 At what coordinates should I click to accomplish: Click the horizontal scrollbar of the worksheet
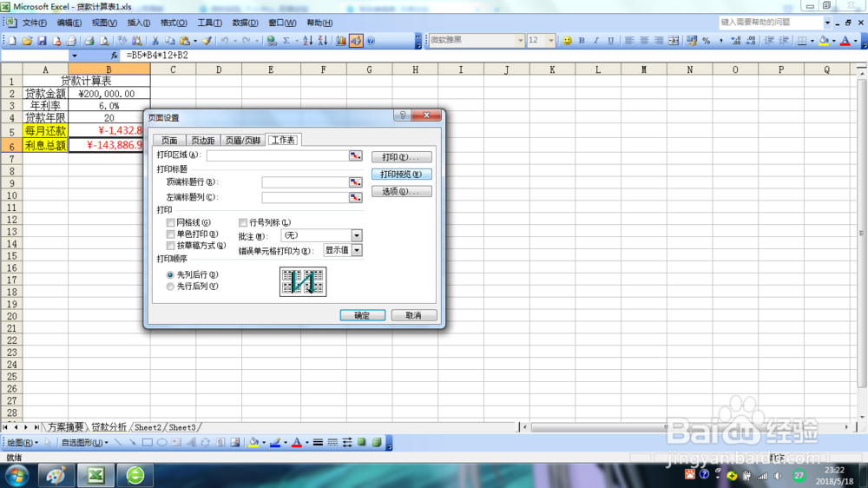pos(688,427)
